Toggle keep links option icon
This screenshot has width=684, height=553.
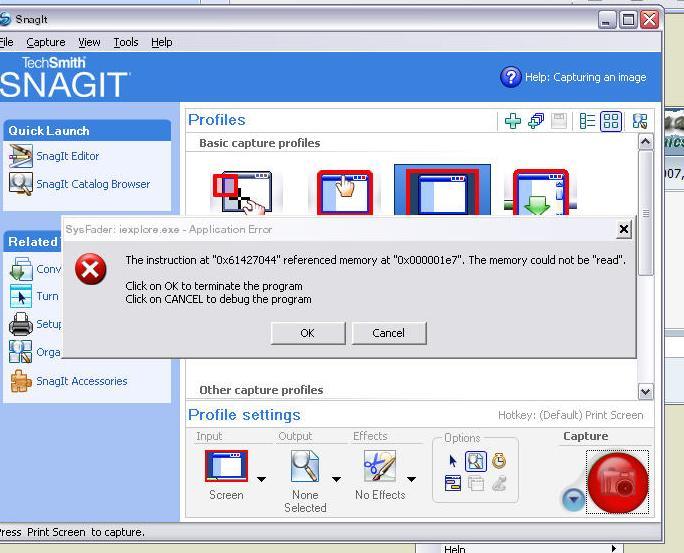coord(453,483)
